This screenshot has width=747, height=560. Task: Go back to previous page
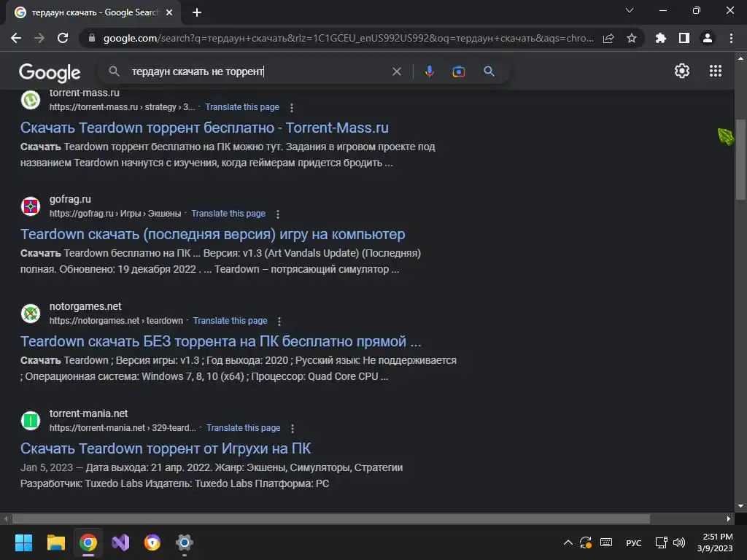tap(16, 38)
